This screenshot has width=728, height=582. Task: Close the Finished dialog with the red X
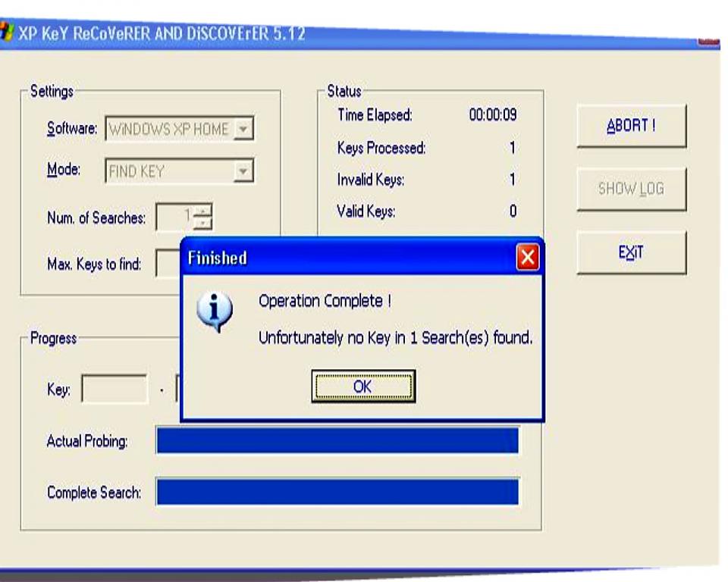(528, 257)
